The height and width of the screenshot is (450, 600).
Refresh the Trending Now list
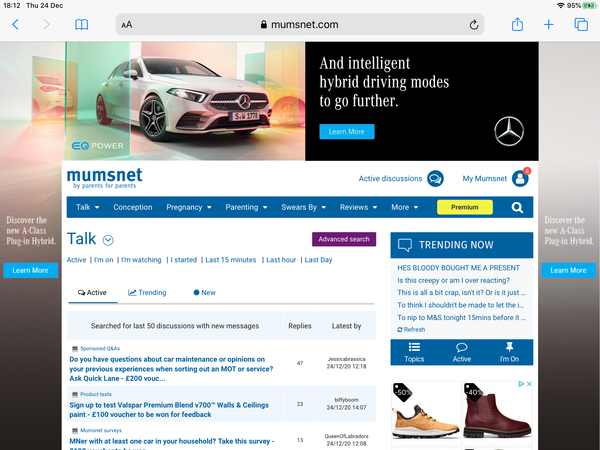tap(411, 329)
